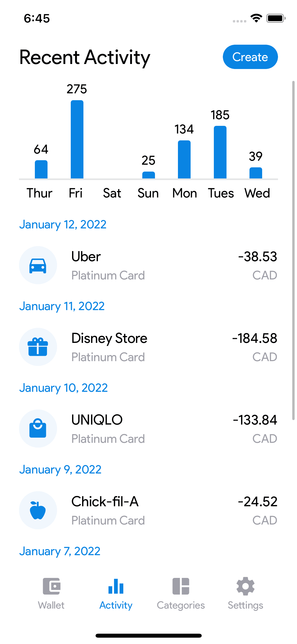The width and height of the screenshot is (297, 644).
Task: Open the Categories tab label
Action: [x=181, y=605]
